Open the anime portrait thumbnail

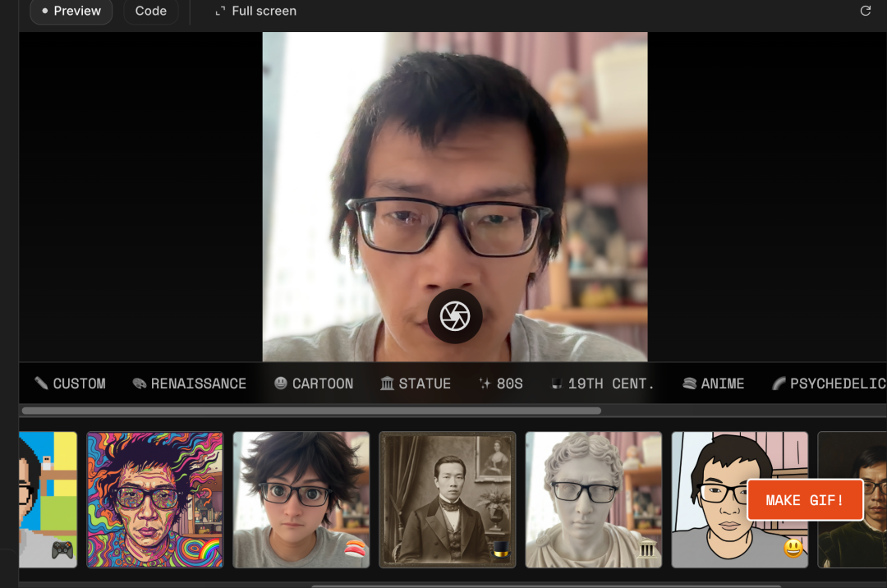(x=301, y=499)
